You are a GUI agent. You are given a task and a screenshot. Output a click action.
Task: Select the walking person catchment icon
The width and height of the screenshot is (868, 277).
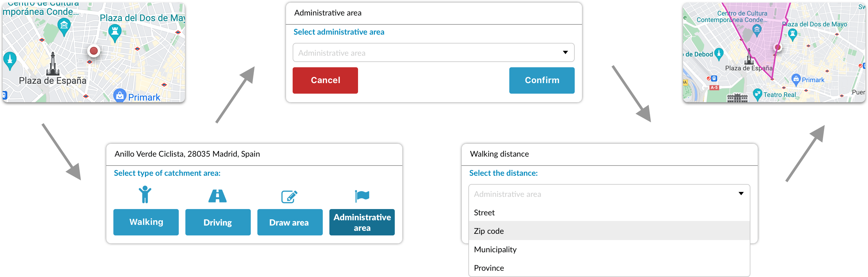(146, 195)
